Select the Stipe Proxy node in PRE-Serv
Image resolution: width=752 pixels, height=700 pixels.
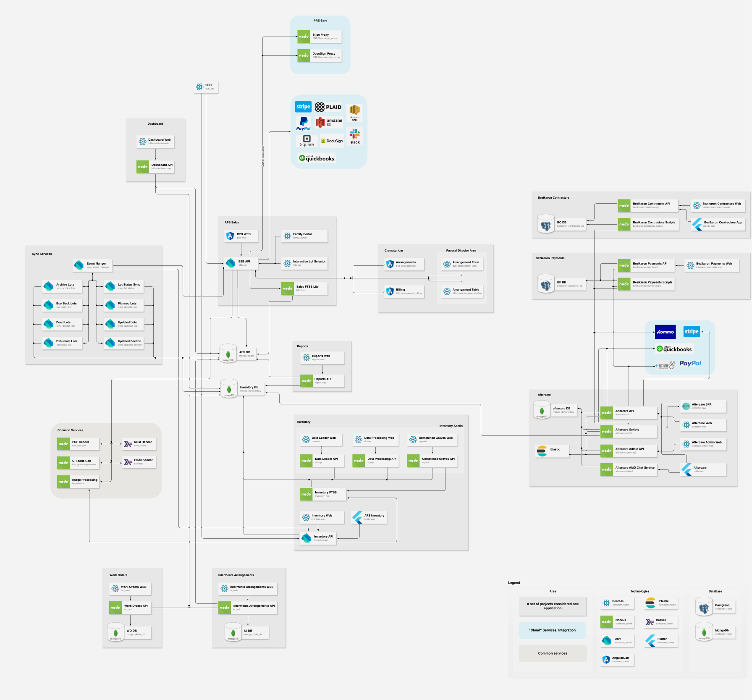pos(320,37)
